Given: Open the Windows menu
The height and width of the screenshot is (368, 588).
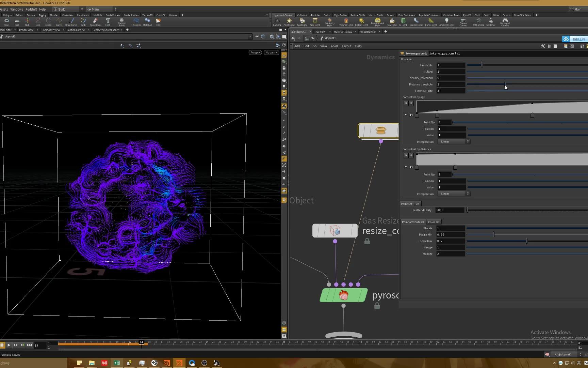Looking at the screenshot, I should pyautogui.click(x=17, y=9).
